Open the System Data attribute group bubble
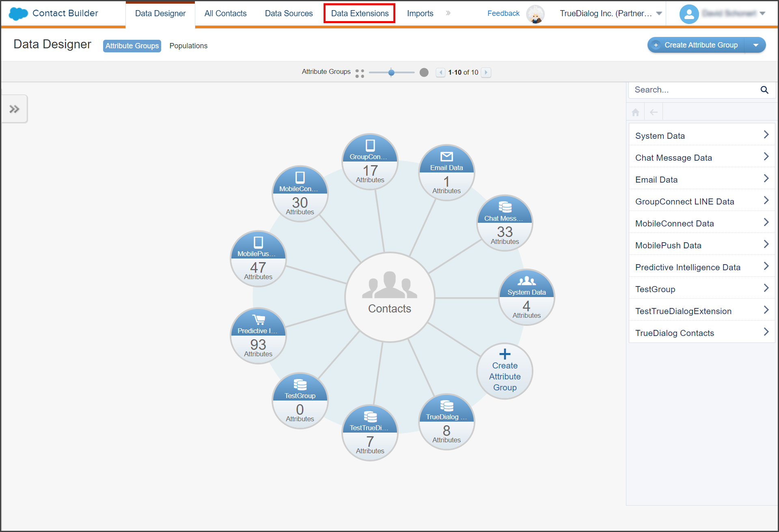Screen dimensions: 779x532 click(x=527, y=297)
